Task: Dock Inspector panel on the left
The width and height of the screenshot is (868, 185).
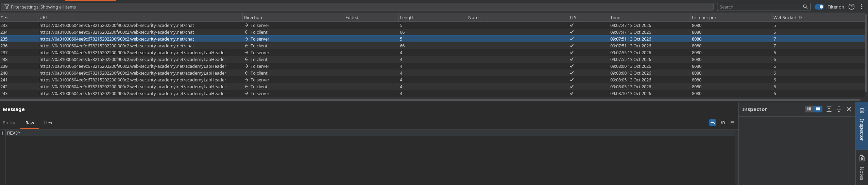Action: [809, 109]
